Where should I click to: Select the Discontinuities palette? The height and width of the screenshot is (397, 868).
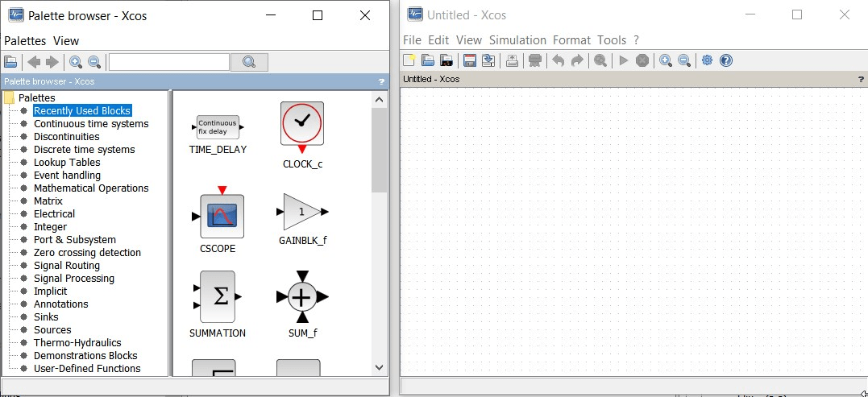[66, 137]
